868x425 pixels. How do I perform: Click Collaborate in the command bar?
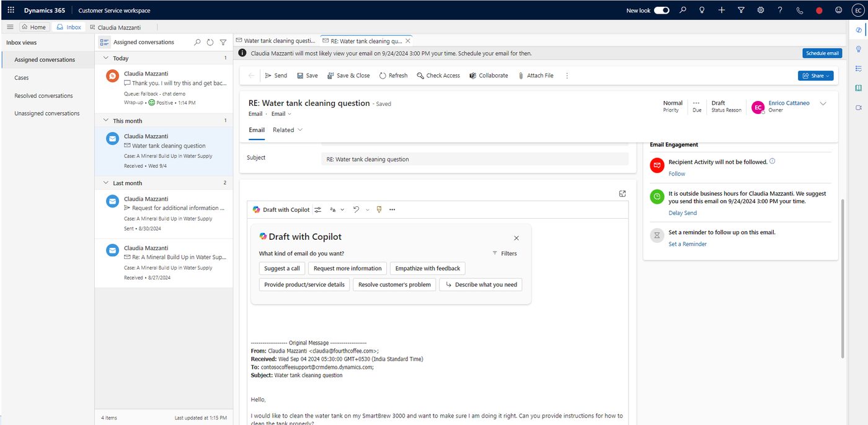(x=489, y=76)
